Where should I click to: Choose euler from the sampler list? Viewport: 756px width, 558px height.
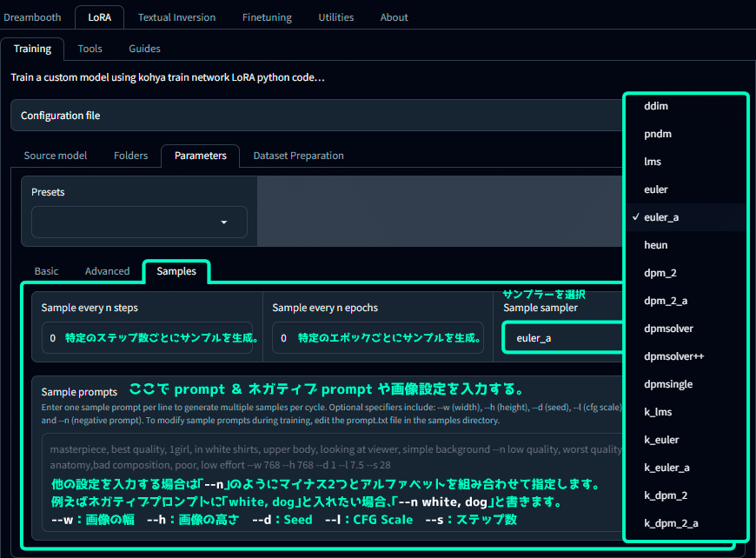coord(686,189)
